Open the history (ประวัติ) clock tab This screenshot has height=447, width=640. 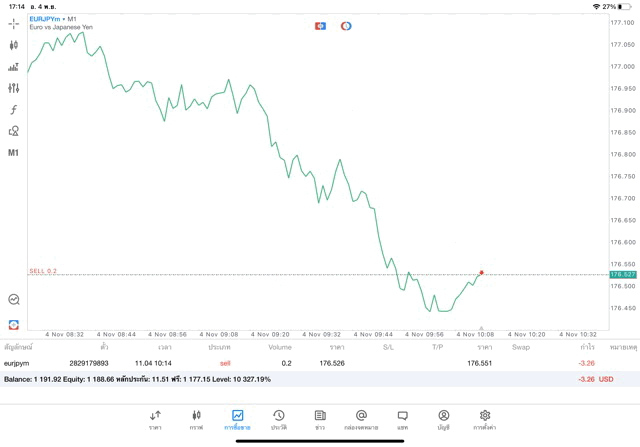(278, 419)
